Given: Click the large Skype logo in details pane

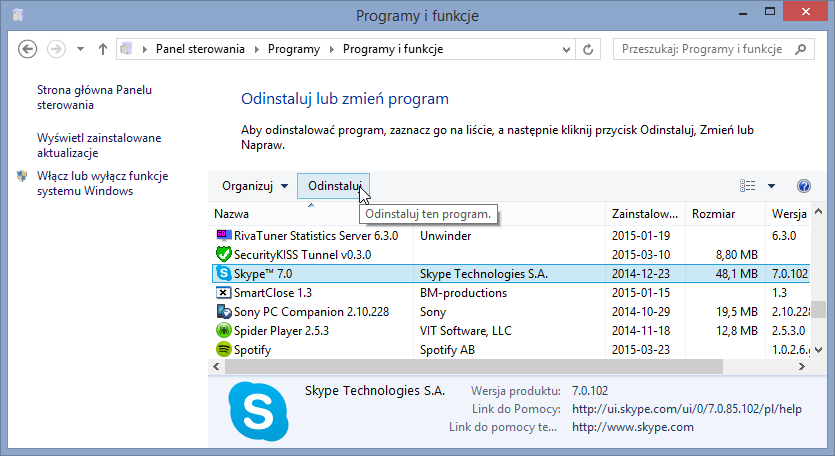Looking at the screenshot, I should click(x=258, y=411).
